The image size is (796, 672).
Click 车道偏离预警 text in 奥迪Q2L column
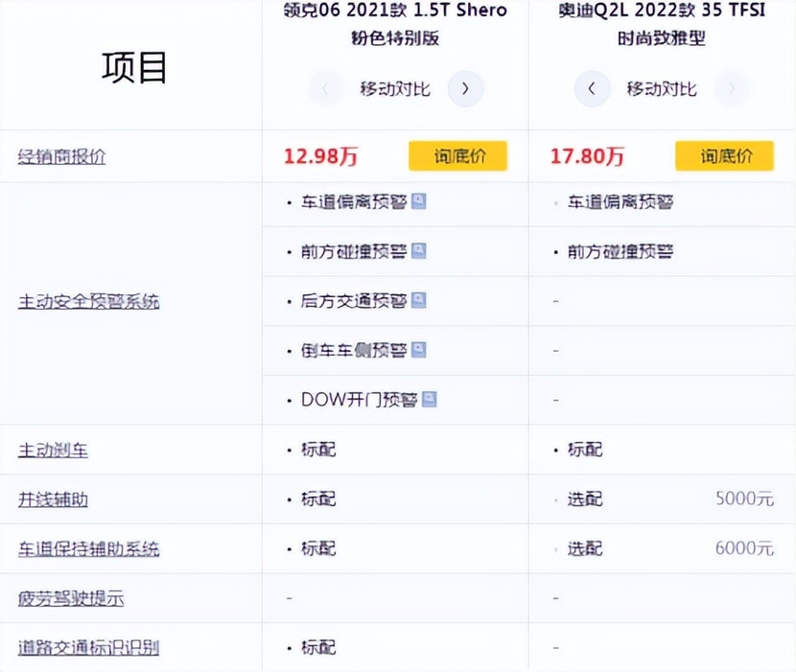(x=620, y=202)
